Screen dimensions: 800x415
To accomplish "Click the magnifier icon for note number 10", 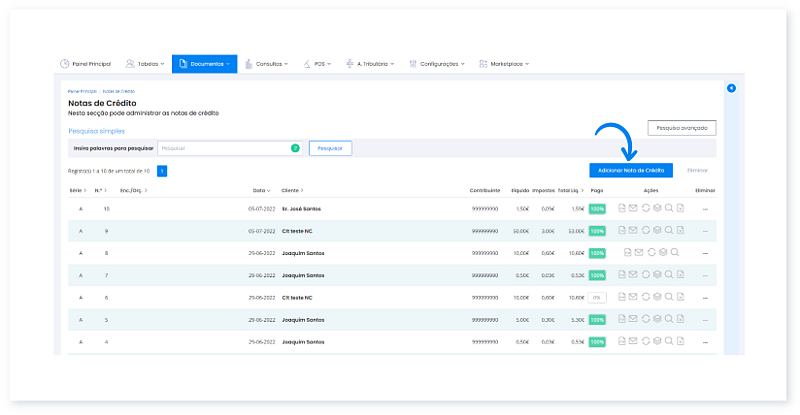I will (x=669, y=208).
